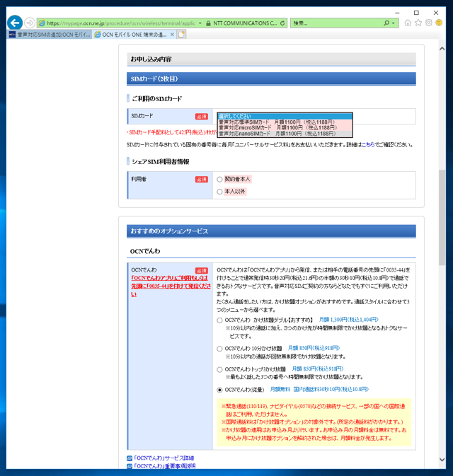Click the vertical scrollbar thumb
453x476 pixels.
tap(442, 217)
